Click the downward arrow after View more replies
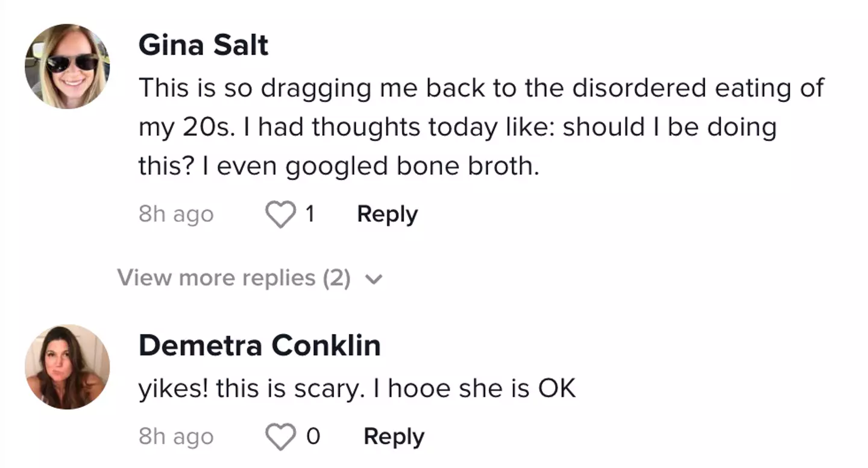The image size is (868, 468). 374,279
